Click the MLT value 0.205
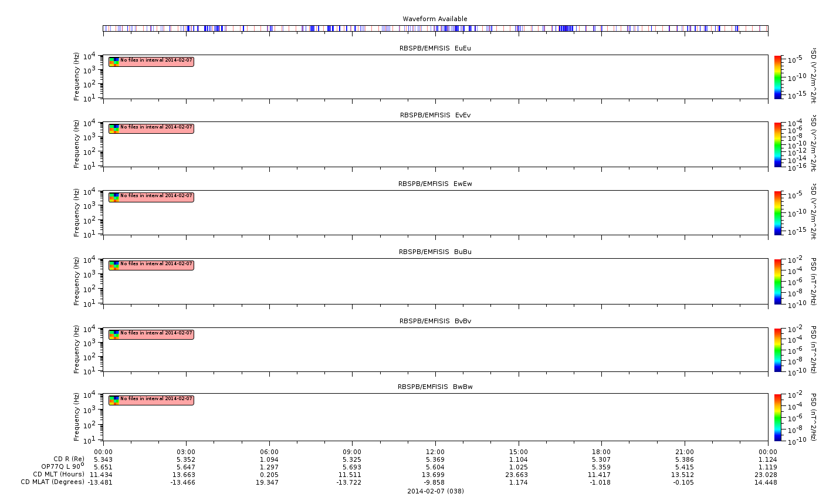This screenshot has width=826, height=504. point(269,475)
